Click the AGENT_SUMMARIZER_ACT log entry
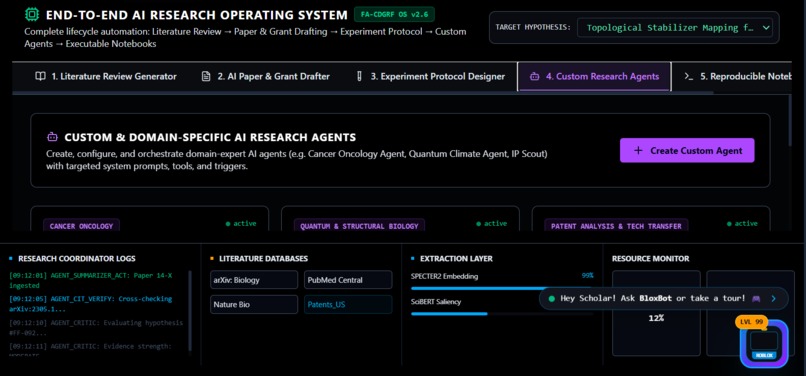Image resolution: width=806 pixels, height=376 pixels. [x=91, y=280]
